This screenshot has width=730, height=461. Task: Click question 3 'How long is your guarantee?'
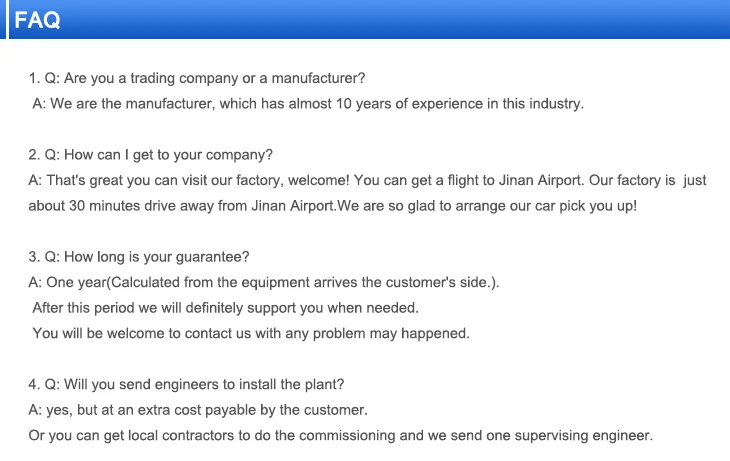pos(139,257)
